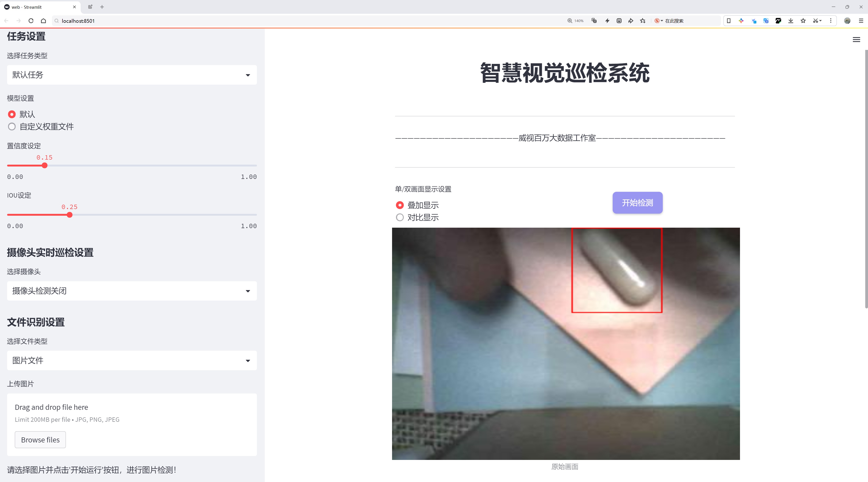Screen dimensions: 868x482
Task: Click the lightning speed mode icon
Action: click(x=607, y=20)
